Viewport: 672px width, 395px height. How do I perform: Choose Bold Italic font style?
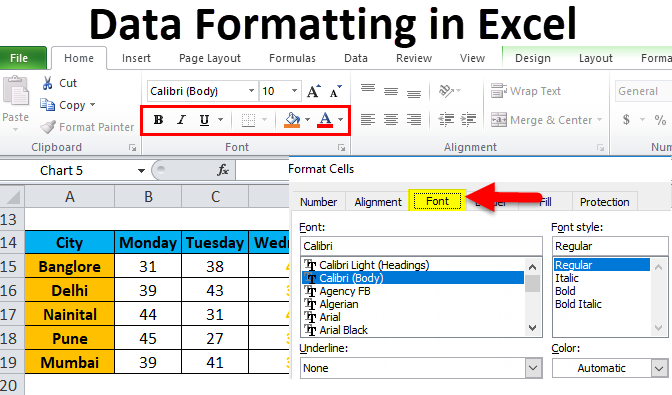pos(578,304)
